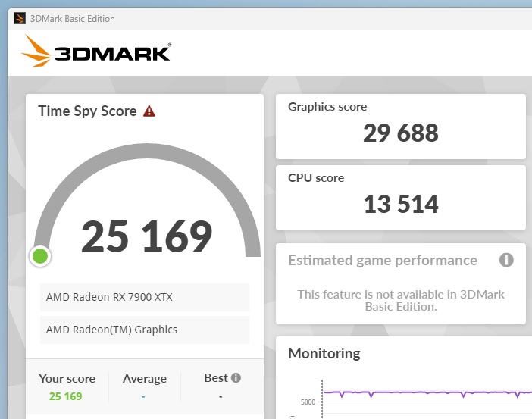This screenshot has height=419, width=532.
Task: Click the Best score dash value
Action: pyautogui.click(x=221, y=396)
